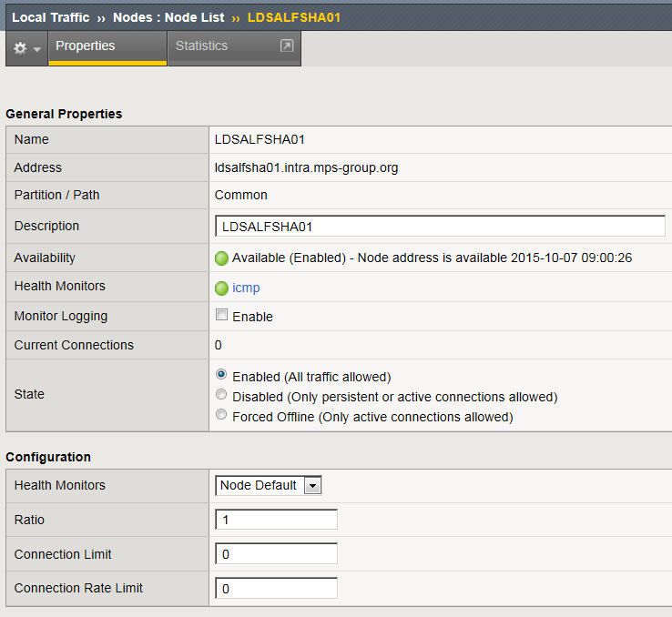The height and width of the screenshot is (617, 672).
Task: Select Forced Offline state option
Action: pos(220,416)
